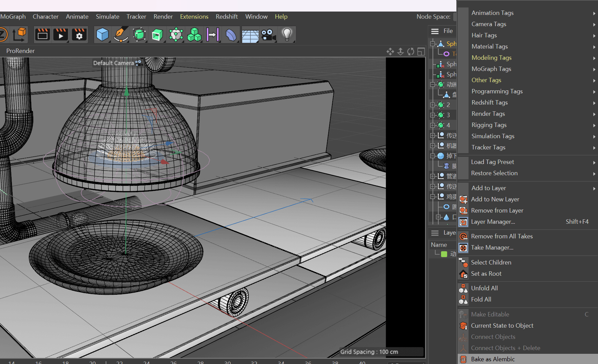Toggle active view with viewport icon
The width and height of the screenshot is (598, 364).
click(x=421, y=51)
